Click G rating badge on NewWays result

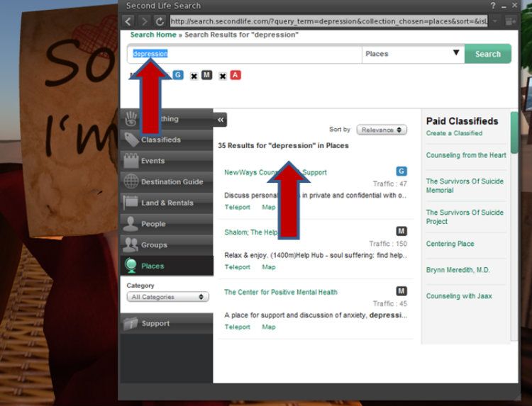401,171
